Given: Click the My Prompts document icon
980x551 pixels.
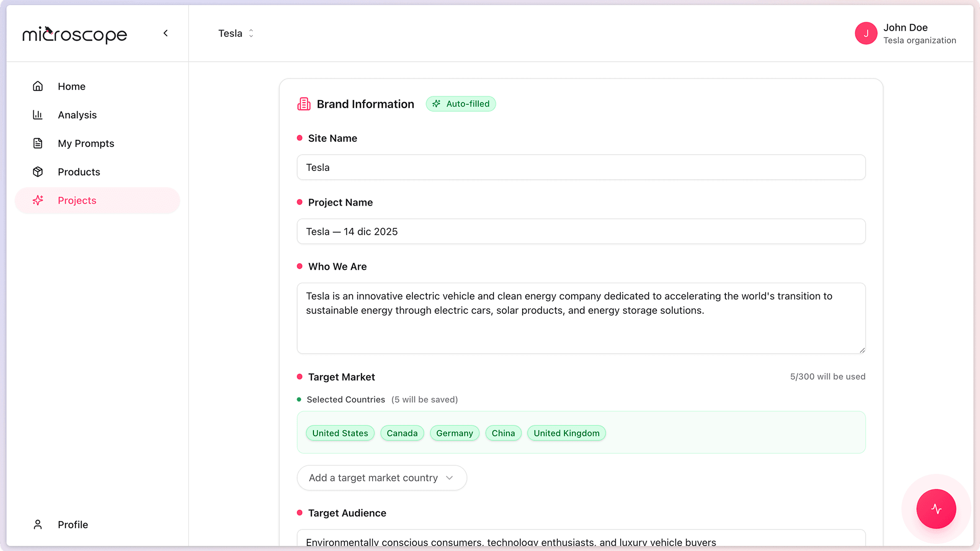Looking at the screenshot, I should [38, 143].
